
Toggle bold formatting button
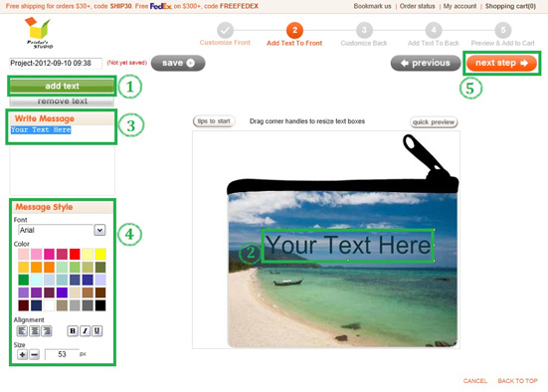point(73,330)
